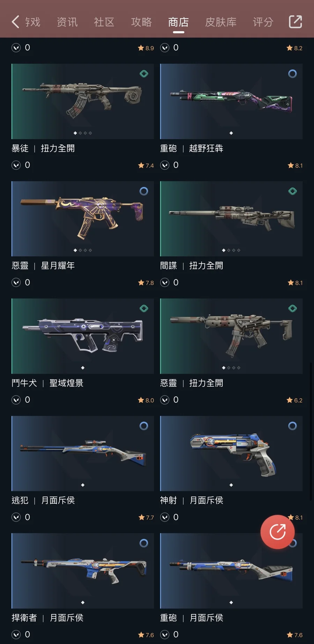Tap the red floating share button

click(x=277, y=532)
